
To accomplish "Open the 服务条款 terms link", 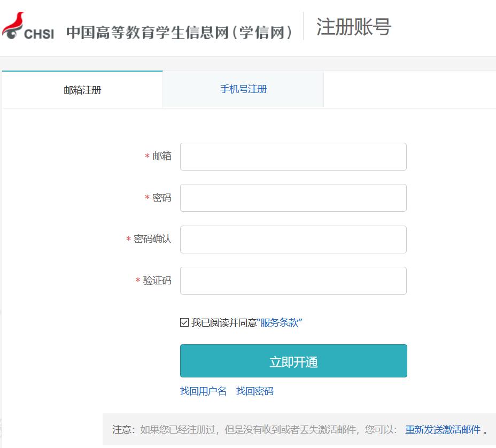I will click(280, 323).
